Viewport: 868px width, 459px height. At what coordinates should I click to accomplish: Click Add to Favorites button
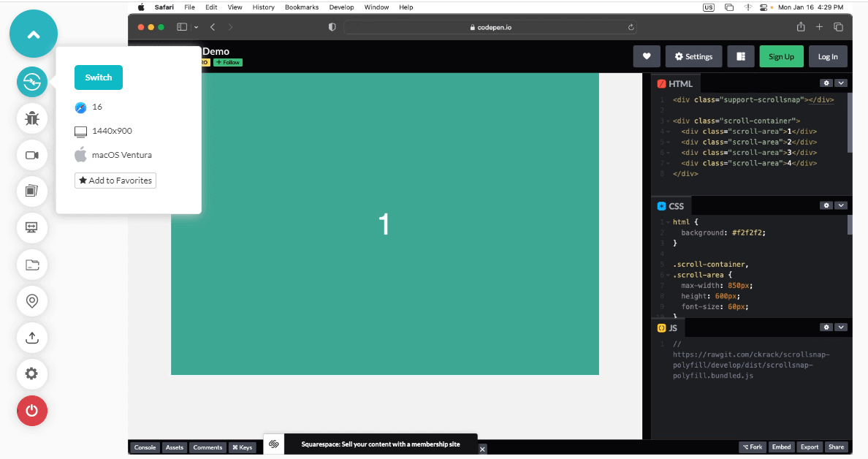click(115, 181)
